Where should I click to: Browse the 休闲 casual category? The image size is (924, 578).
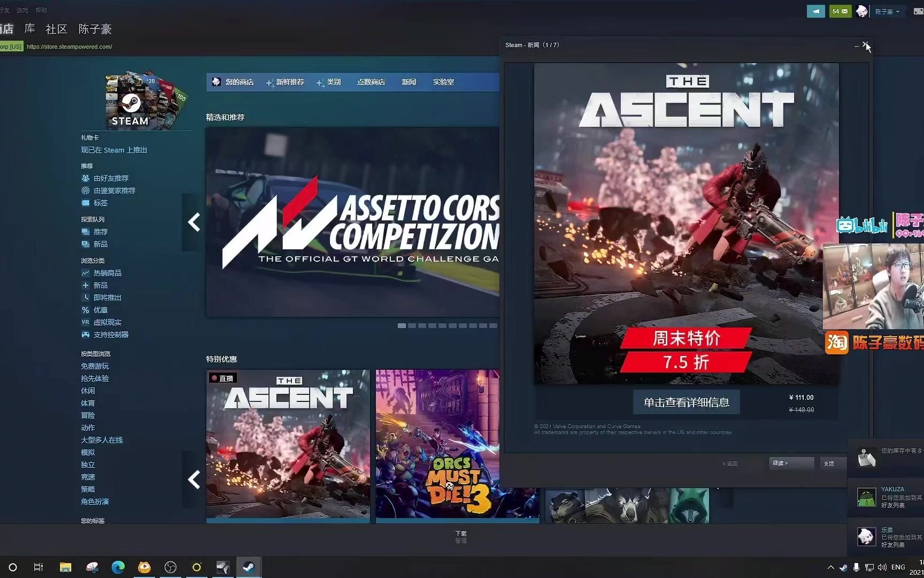tap(88, 391)
